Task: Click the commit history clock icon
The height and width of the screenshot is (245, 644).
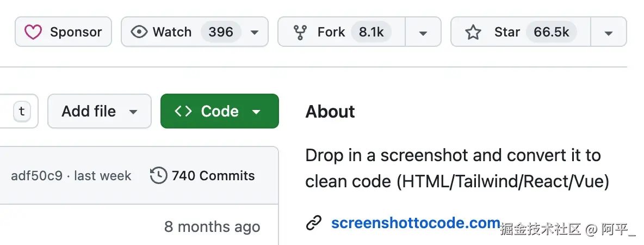Action: tap(158, 175)
